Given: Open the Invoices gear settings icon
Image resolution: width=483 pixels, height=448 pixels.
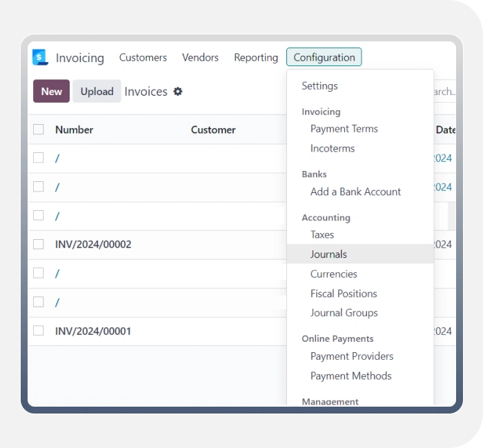Looking at the screenshot, I should coord(178,92).
